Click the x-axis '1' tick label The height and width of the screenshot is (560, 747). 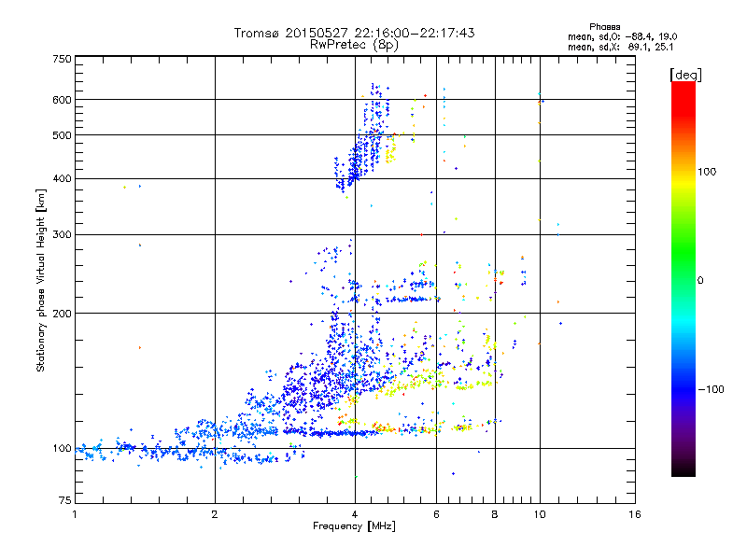pos(75,514)
